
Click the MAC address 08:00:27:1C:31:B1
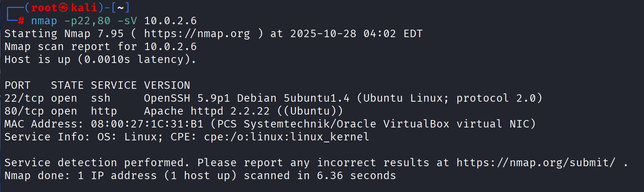147,124
